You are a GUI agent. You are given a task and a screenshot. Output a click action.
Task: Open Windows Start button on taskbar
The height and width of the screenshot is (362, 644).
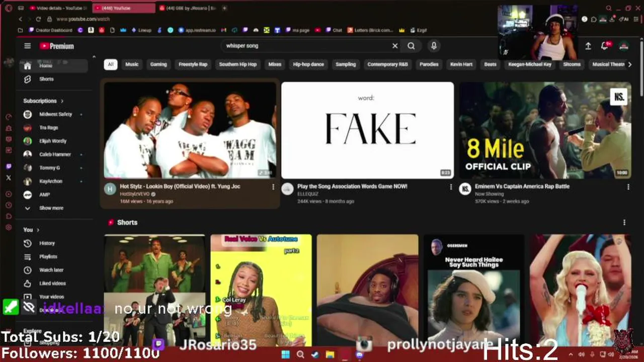pyautogui.click(x=285, y=354)
